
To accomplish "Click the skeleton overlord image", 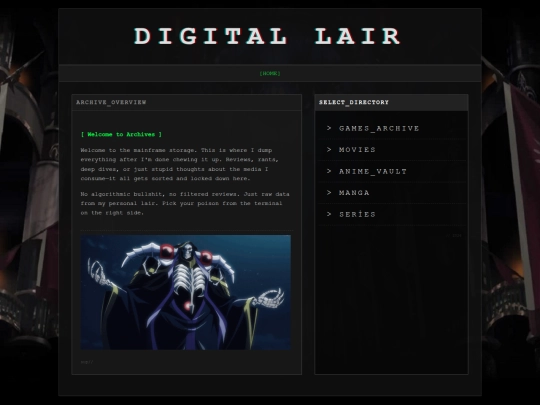I will [186, 292].
